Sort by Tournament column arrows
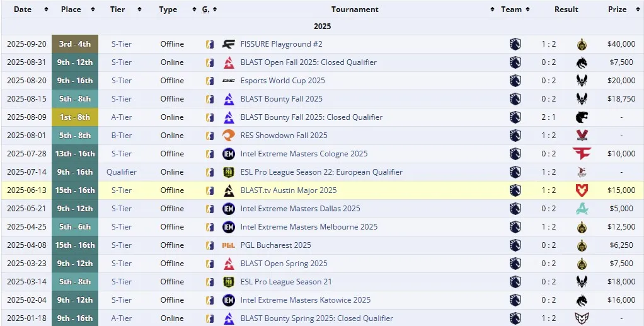 pyautogui.click(x=492, y=9)
